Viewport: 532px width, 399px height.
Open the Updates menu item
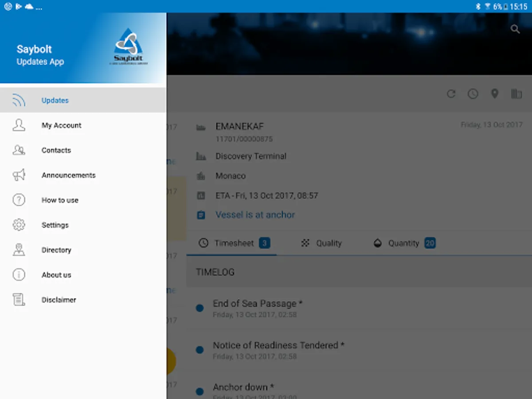tap(83, 100)
